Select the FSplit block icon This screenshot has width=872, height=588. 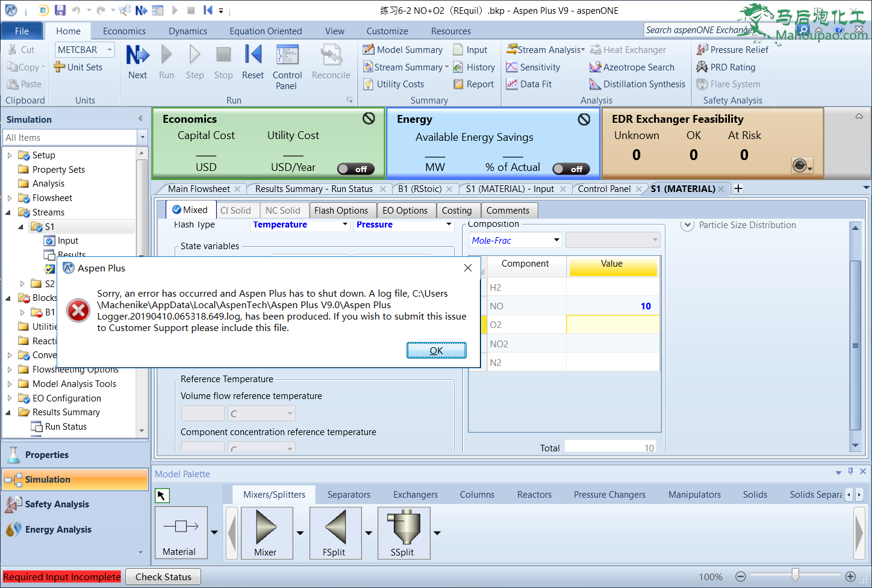[x=335, y=533]
